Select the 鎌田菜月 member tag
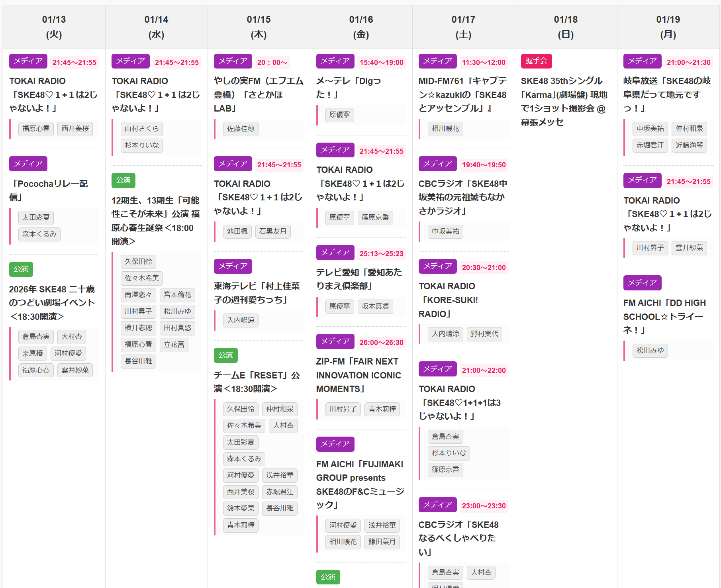Screen dimensions: 721x588 tap(382, 542)
